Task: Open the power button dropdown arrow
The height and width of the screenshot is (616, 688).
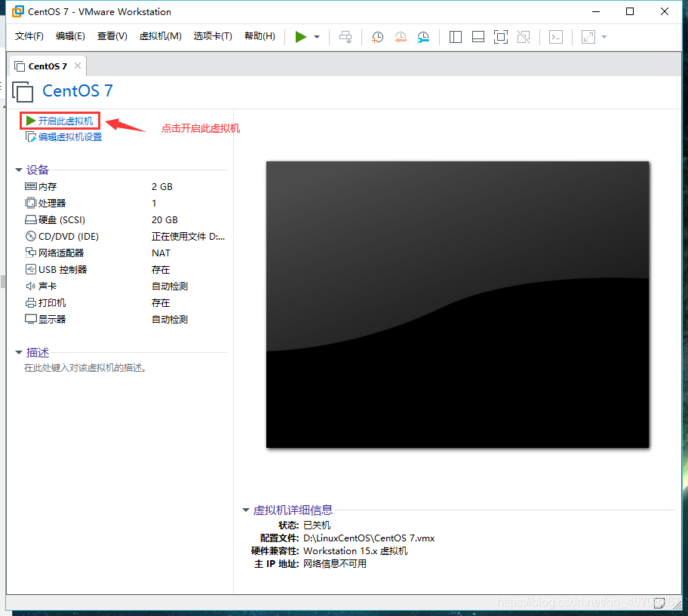Action: [315, 36]
